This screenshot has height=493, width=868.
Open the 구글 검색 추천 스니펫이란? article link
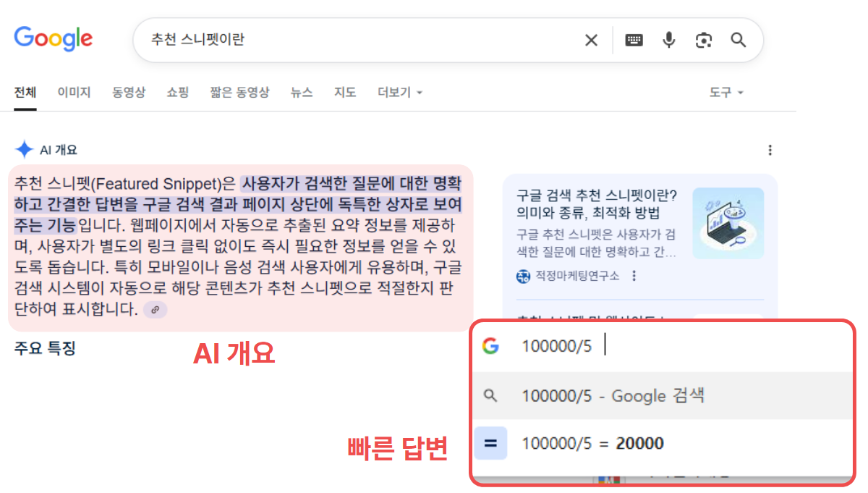[597, 205]
